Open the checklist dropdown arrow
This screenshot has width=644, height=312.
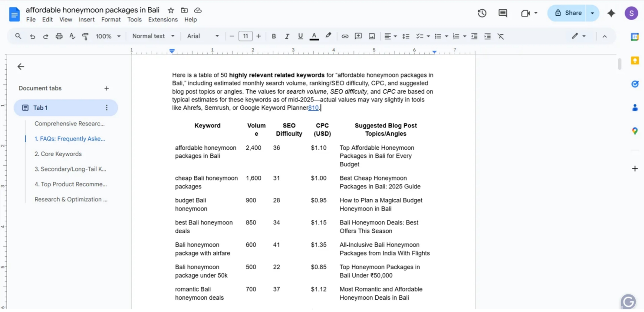(x=428, y=36)
